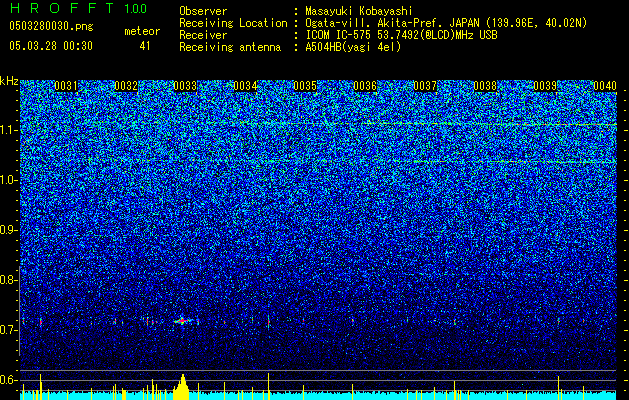Click the meteor count value 41
Viewport: 629px width, 400px height.
coord(145,46)
